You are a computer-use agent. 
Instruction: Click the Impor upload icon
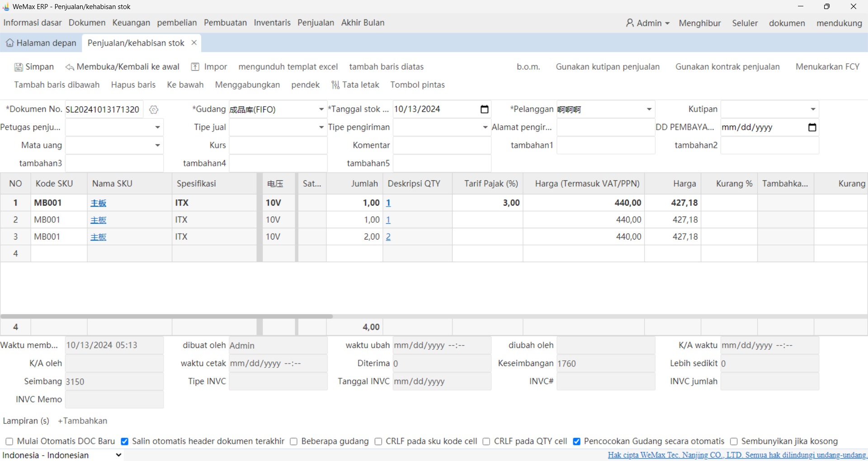tap(195, 67)
